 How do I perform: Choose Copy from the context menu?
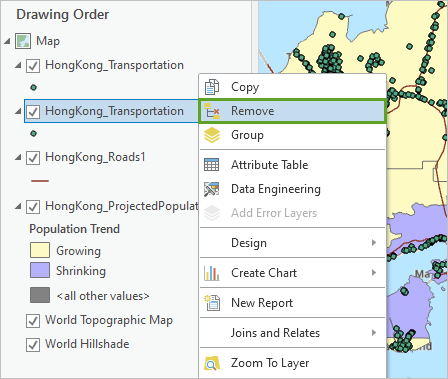tap(293, 87)
